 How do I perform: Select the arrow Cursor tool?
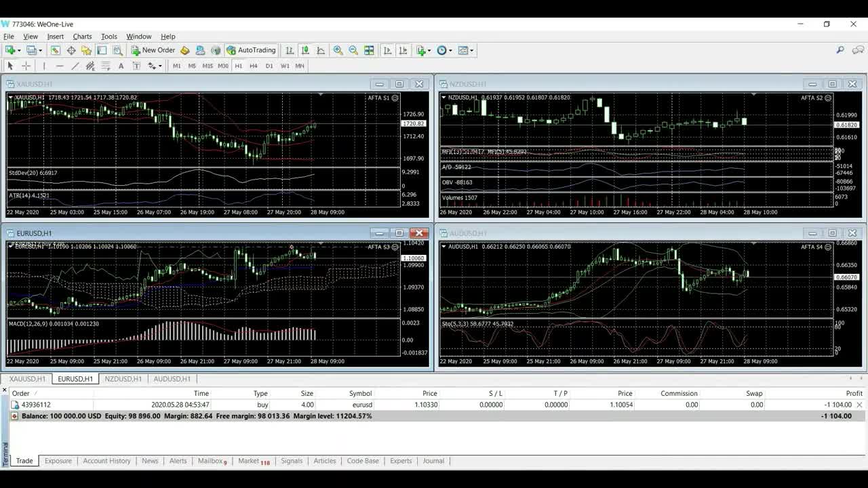(10, 66)
